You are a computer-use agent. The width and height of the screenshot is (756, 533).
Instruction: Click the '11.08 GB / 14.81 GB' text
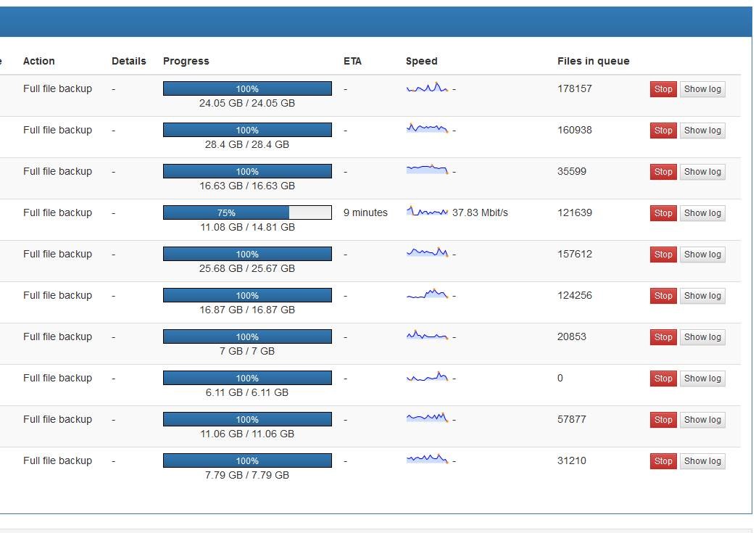pyautogui.click(x=247, y=227)
